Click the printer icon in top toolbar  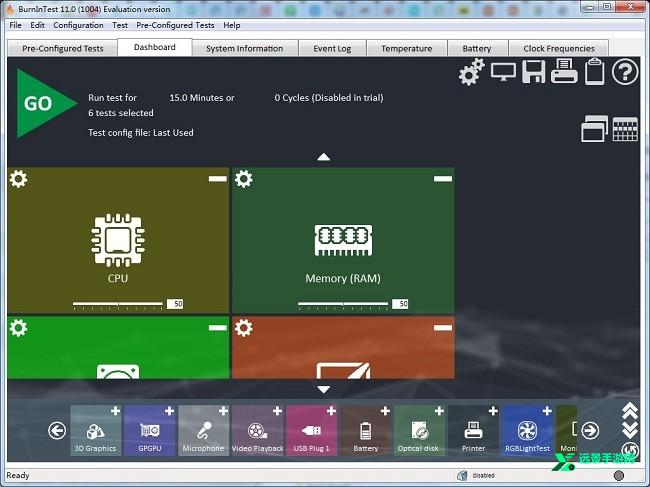coord(564,72)
